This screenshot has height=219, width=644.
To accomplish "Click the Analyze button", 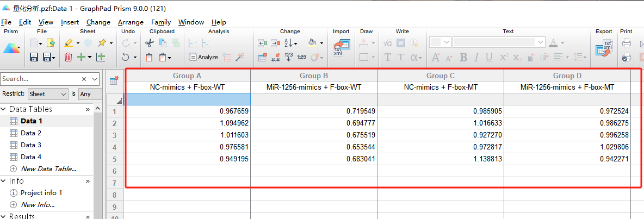I will [x=203, y=57].
